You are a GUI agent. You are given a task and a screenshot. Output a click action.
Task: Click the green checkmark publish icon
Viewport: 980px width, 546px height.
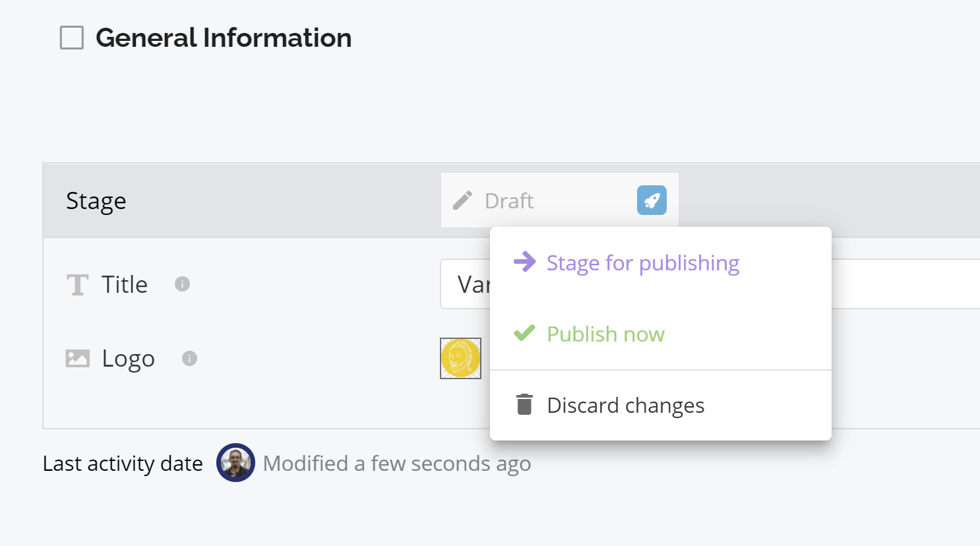(524, 333)
